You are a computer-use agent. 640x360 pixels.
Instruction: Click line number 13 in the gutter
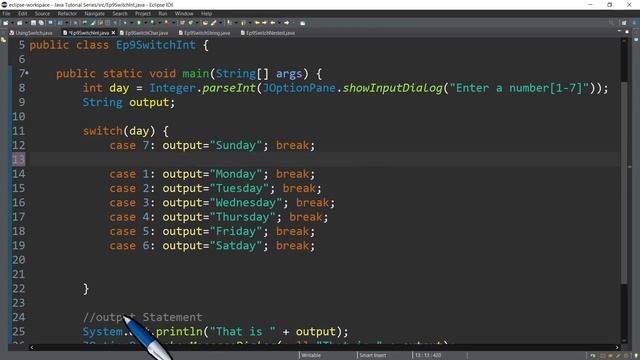(18, 159)
